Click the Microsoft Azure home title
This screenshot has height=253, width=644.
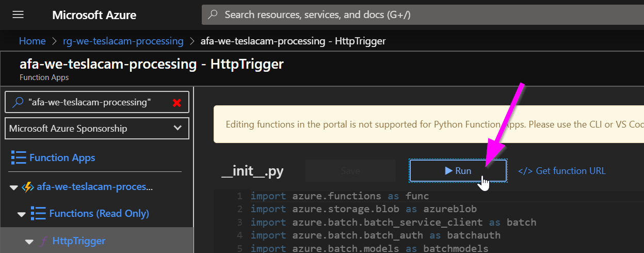pyautogui.click(x=94, y=15)
